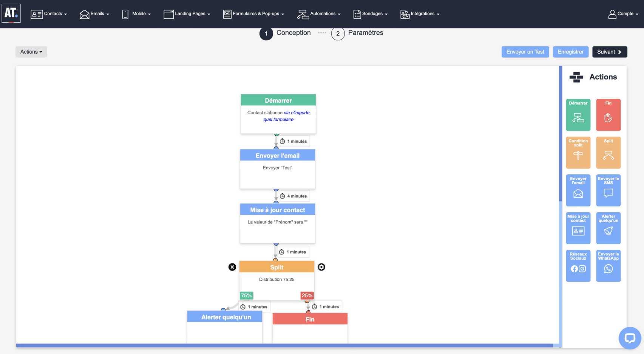Click the via n'importe quel formulaire link
This screenshot has height=354, width=644.
[x=286, y=116]
